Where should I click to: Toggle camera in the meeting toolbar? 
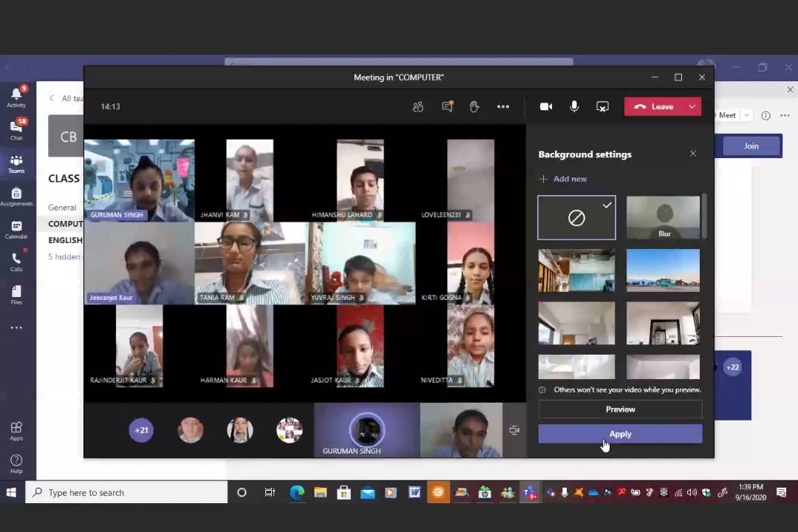point(546,106)
